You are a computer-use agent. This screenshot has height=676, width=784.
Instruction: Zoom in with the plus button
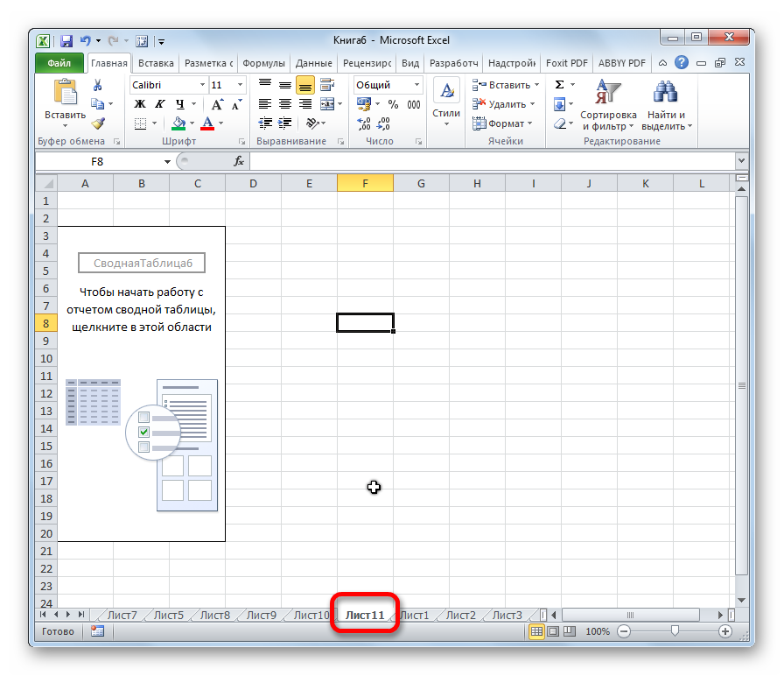[x=725, y=631]
